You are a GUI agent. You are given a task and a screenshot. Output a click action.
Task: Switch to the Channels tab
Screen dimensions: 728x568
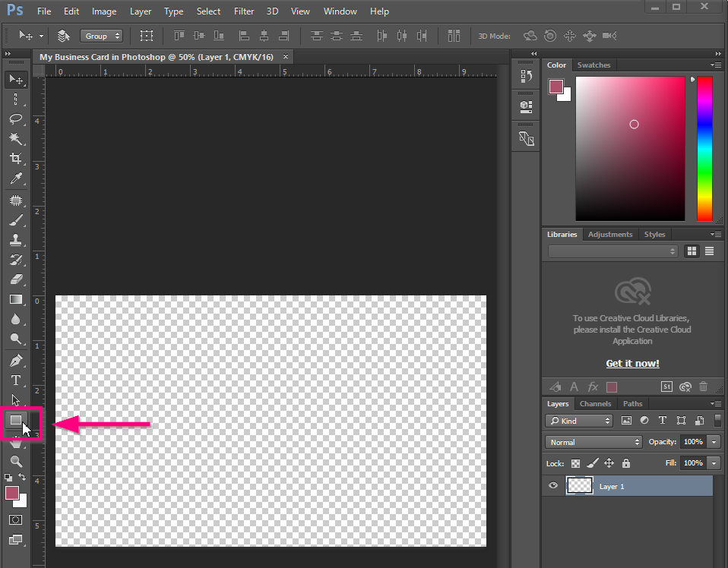pos(595,403)
